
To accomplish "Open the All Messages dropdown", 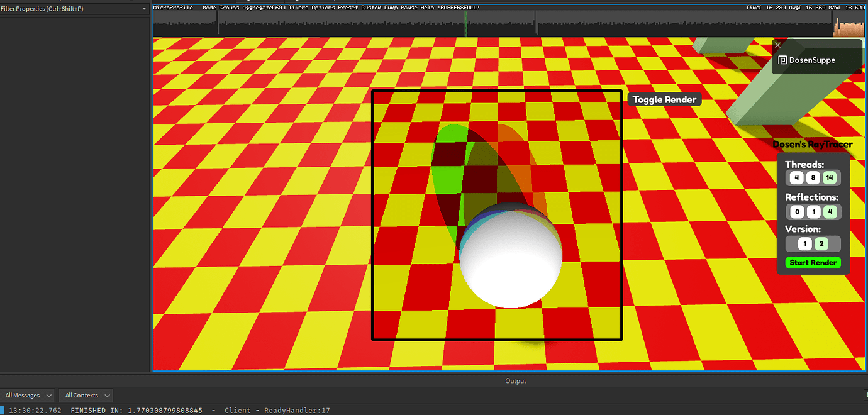I will [28, 395].
